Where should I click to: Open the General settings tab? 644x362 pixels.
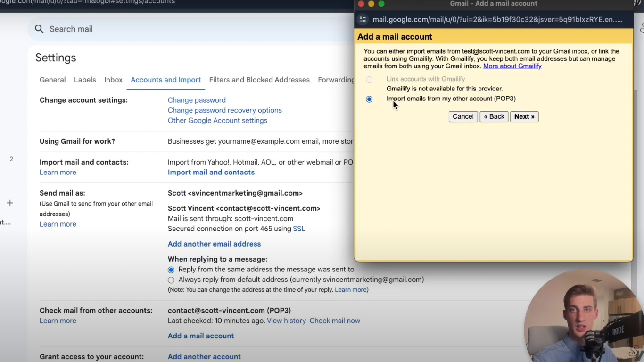(52, 80)
